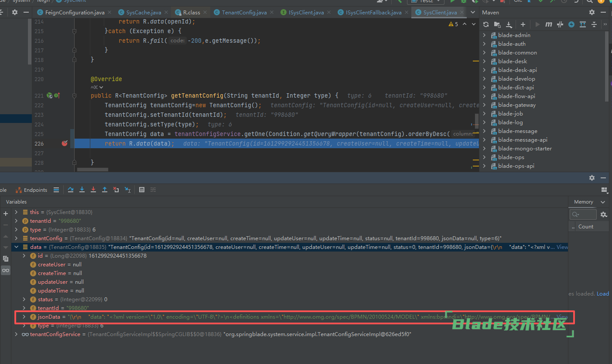Click the Step Out debug icon
612x364 pixels.
tap(105, 190)
